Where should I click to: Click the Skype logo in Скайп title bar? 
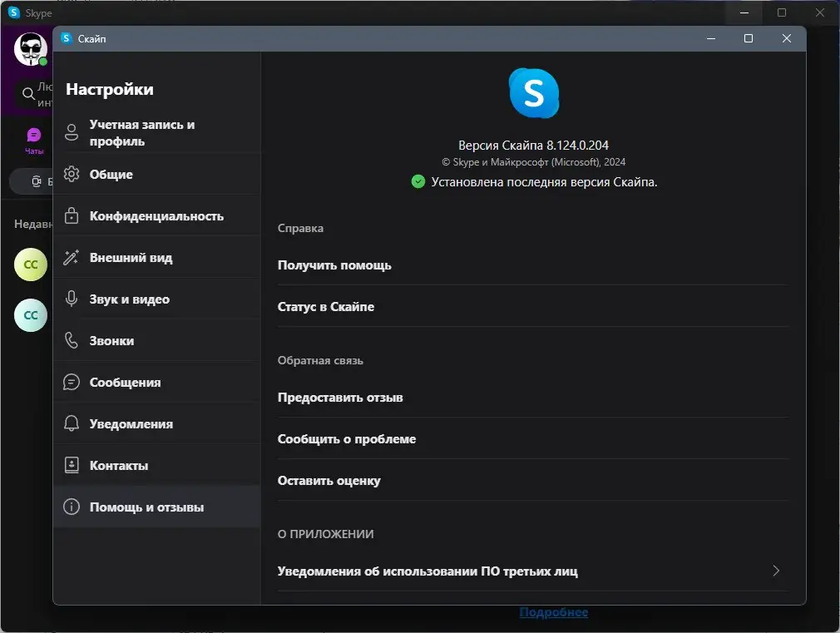(x=67, y=38)
